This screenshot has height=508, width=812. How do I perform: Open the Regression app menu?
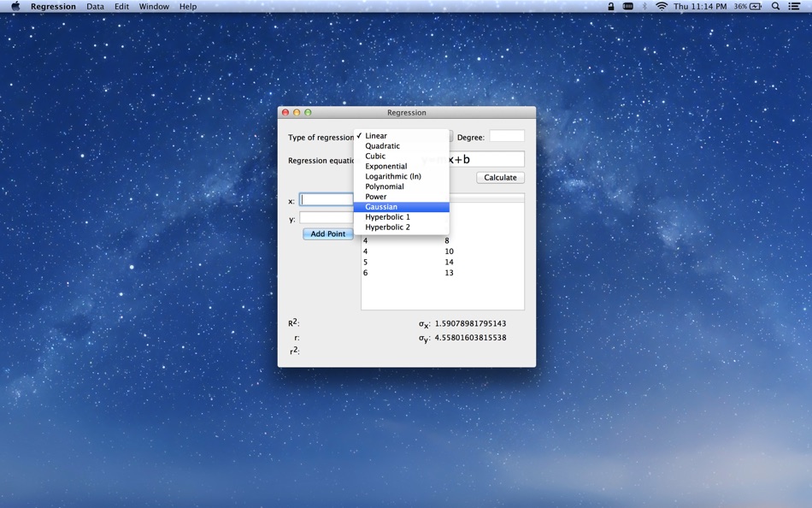tap(53, 6)
